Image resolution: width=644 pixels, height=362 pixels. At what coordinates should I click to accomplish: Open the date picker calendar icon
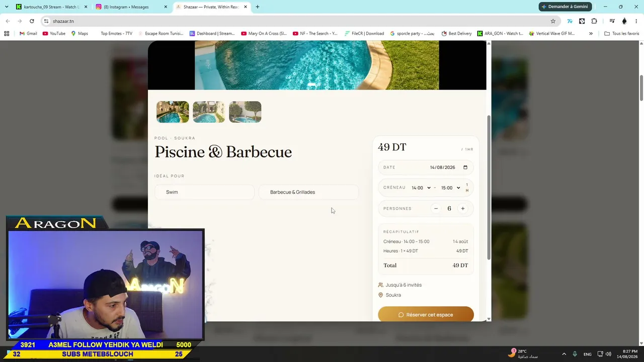pos(465,167)
